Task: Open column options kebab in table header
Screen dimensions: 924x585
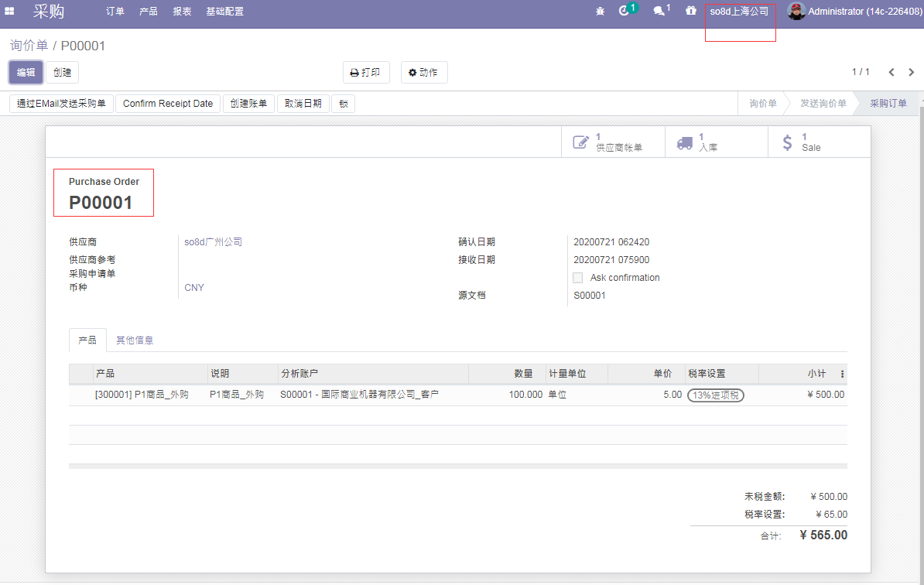Action: click(842, 374)
